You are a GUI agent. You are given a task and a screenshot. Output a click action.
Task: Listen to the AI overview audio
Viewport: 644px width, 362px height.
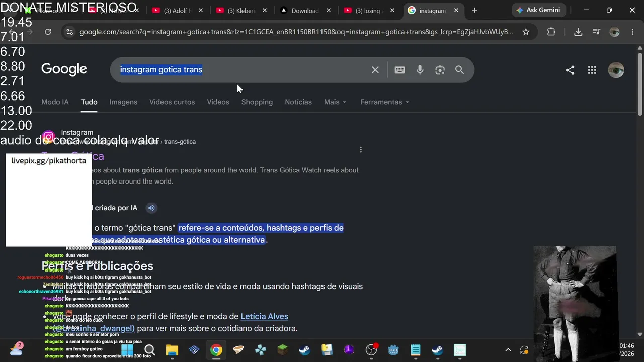point(151,208)
